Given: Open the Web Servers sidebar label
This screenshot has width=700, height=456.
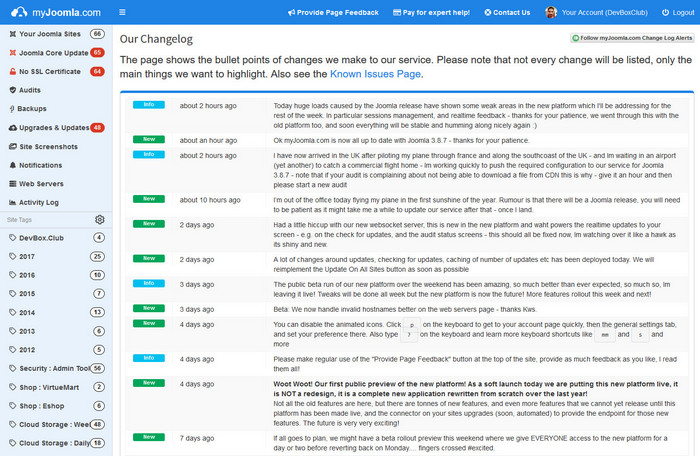Looking at the screenshot, I should 41,184.
